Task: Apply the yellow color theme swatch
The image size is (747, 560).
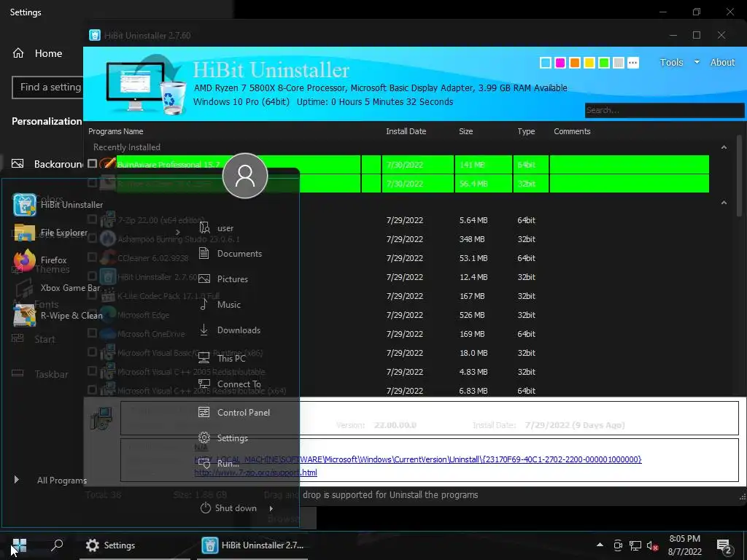Action: (x=589, y=63)
